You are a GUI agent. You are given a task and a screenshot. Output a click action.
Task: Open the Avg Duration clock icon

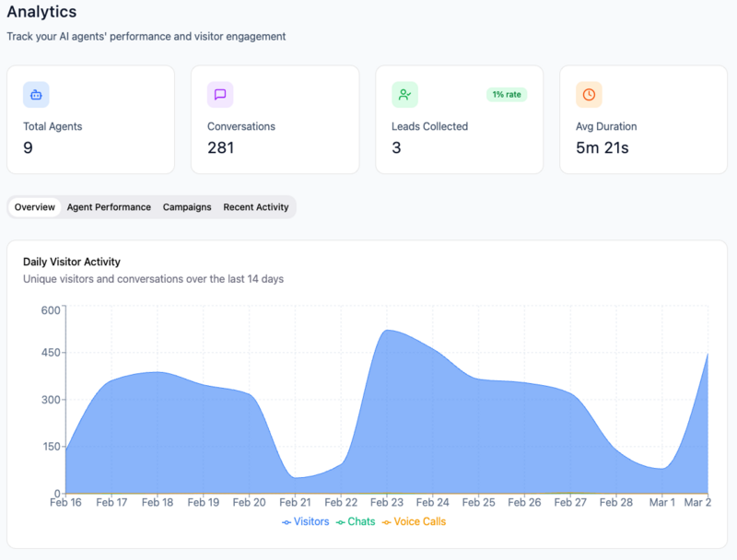[x=589, y=95]
